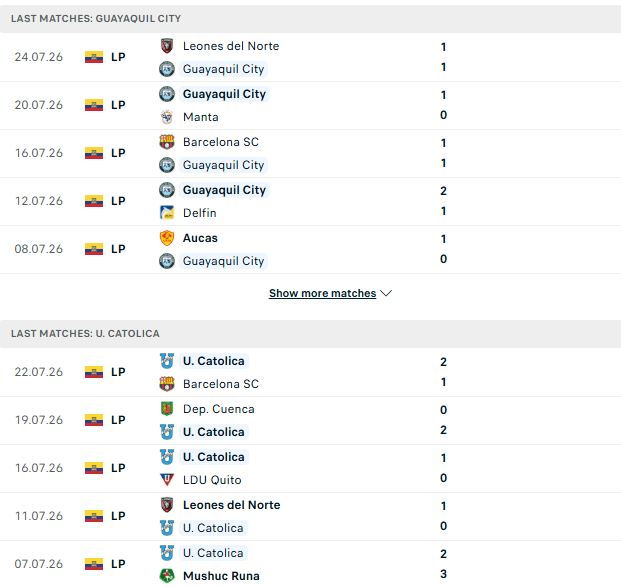Screen dimensions: 621x587
Task: Click the LDU Quito shield icon
Action: (167, 480)
